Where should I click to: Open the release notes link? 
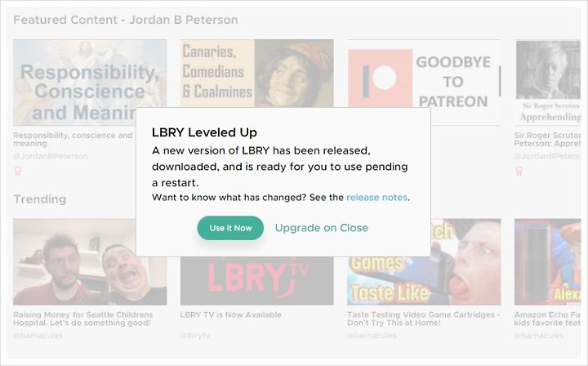(x=376, y=198)
